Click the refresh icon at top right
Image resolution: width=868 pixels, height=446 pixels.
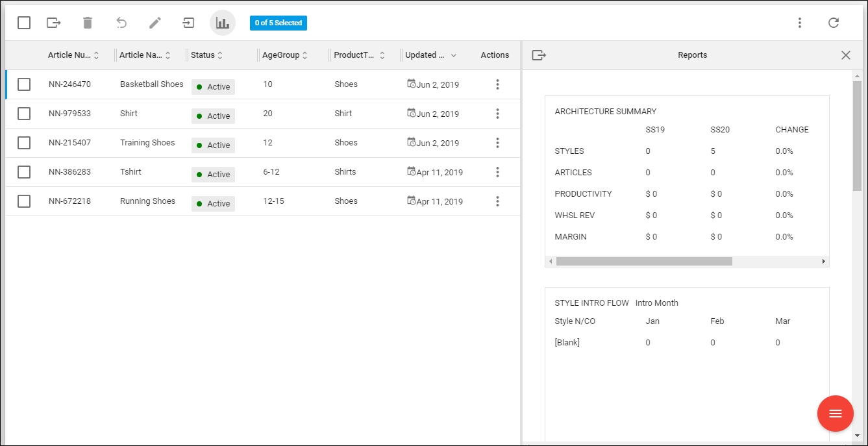[x=834, y=23]
